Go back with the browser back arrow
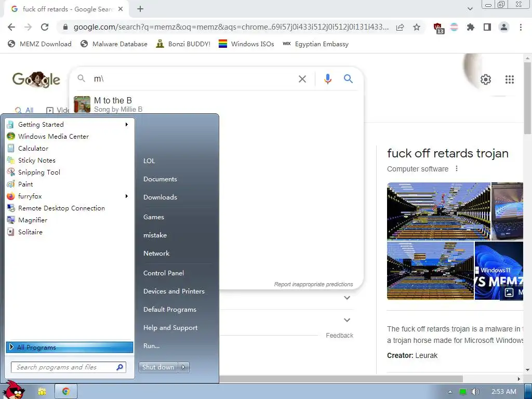This screenshot has height=399, width=532. coord(11,27)
